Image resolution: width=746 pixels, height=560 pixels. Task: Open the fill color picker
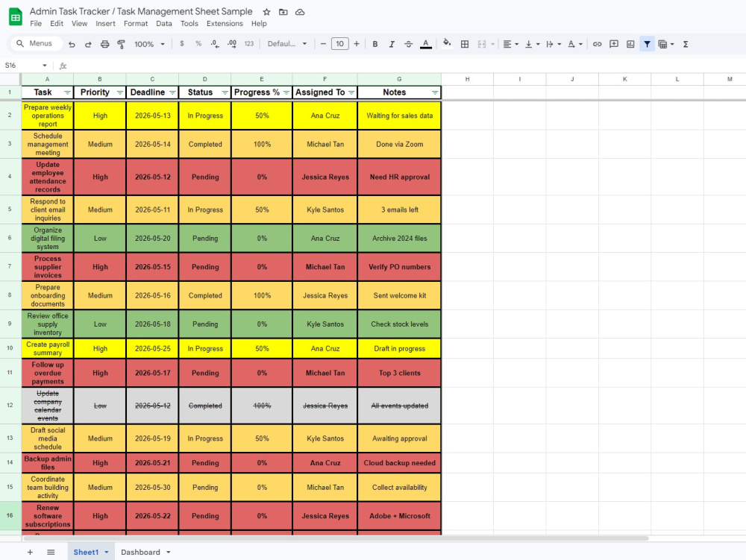coord(447,44)
